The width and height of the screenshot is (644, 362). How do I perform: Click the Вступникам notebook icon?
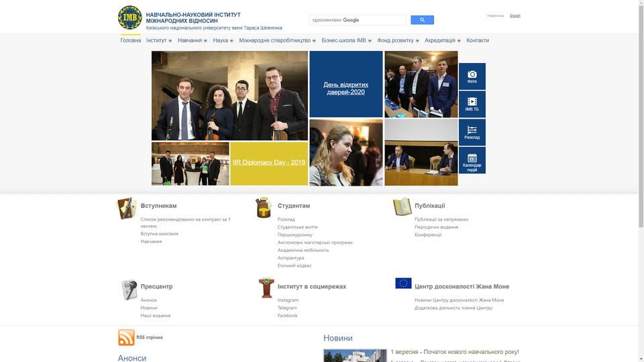tap(126, 208)
